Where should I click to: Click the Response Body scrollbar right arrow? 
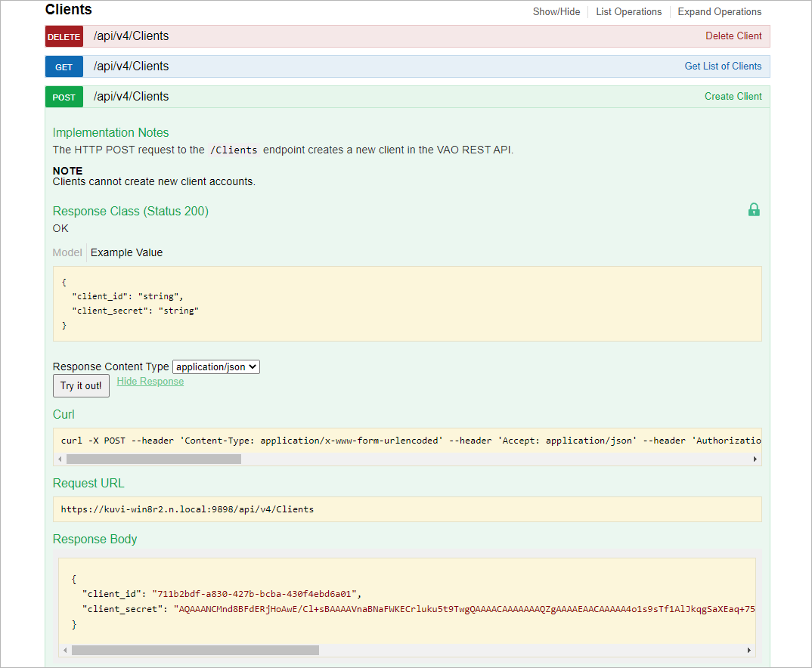[748, 650]
